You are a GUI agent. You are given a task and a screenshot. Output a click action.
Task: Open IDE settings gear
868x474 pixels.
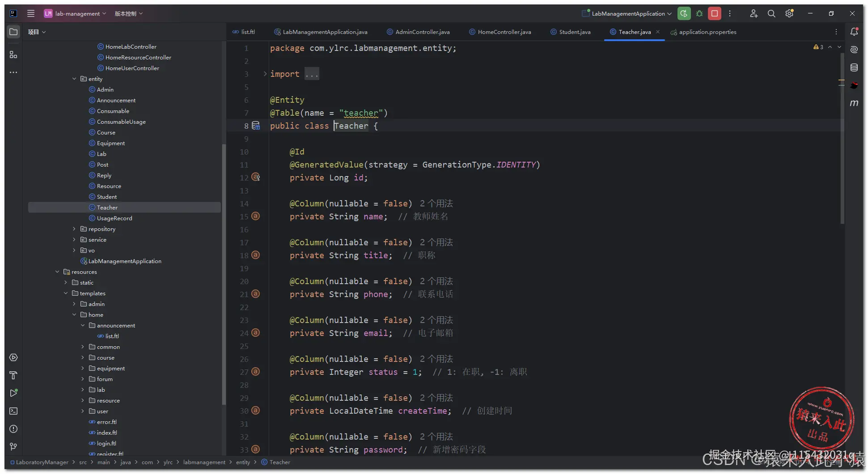click(x=789, y=13)
